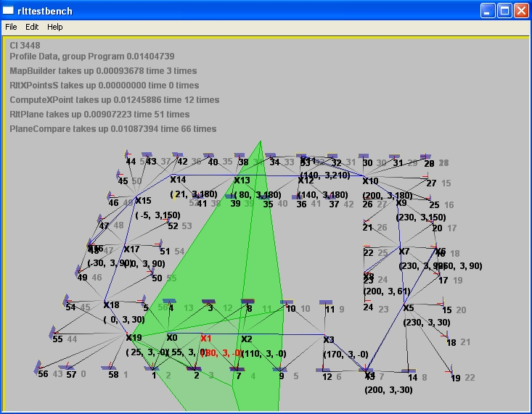Select the X7 graph node
The height and width of the screenshot is (414, 532).
pos(404,252)
